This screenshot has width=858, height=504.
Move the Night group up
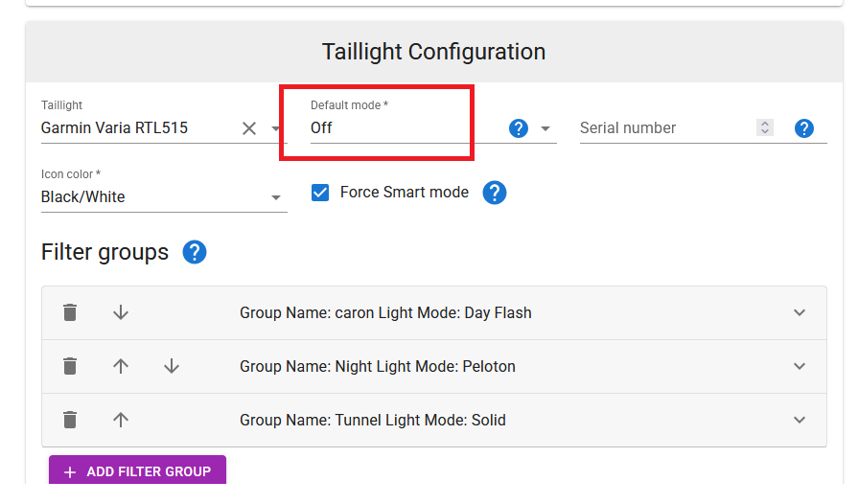(121, 366)
